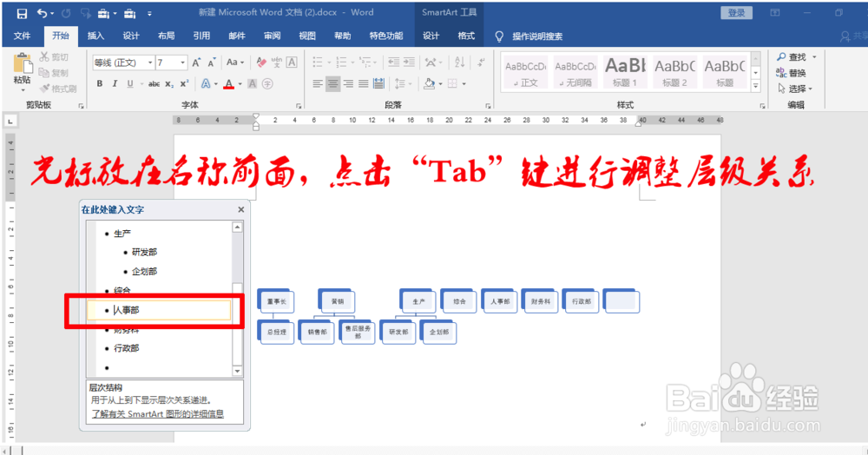Select the 研发部 item in text pane

pyautogui.click(x=144, y=253)
